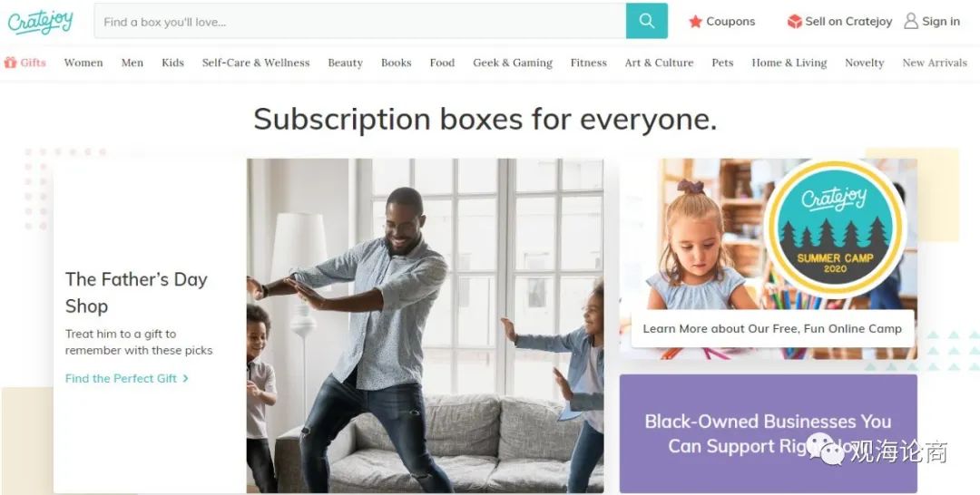Image resolution: width=980 pixels, height=495 pixels.
Task: Open the Pets category
Action: pyautogui.click(x=722, y=63)
